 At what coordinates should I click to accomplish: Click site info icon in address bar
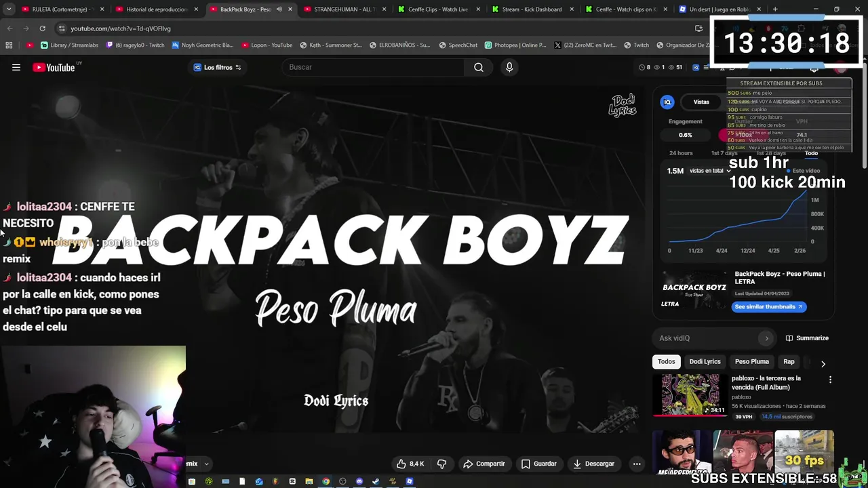coord(62,28)
